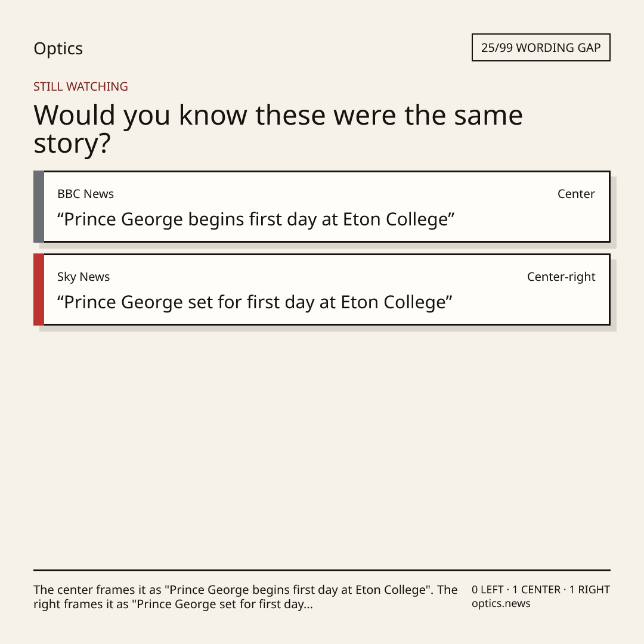Select the red bias stripe on Sky card

click(x=39, y=290)
